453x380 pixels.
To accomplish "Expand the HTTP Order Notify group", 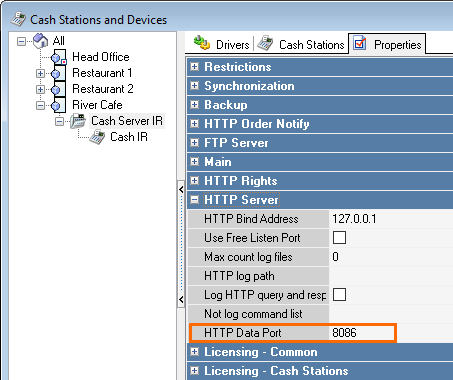I will point(194,124).
